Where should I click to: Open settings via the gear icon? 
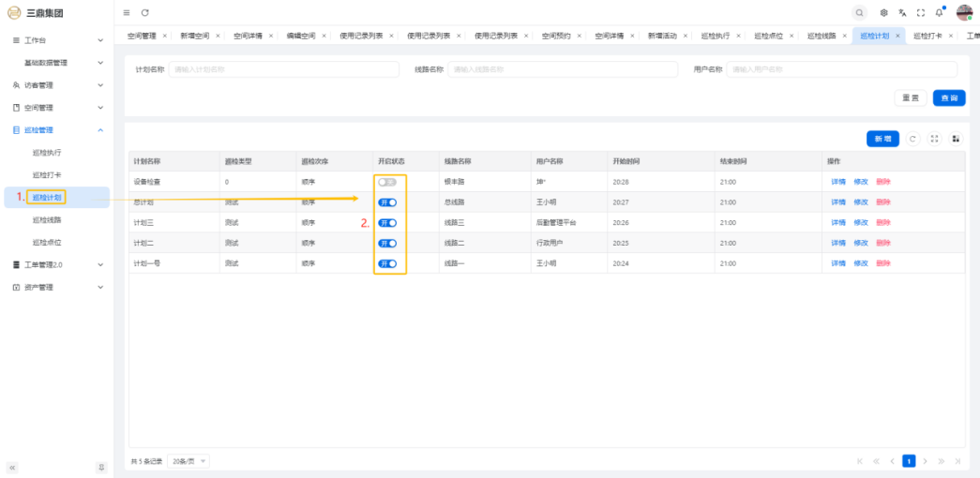tap(884, 12)
